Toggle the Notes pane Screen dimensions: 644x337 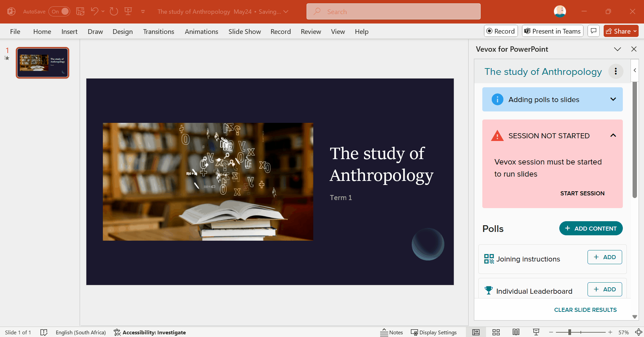tap(392, 332)
